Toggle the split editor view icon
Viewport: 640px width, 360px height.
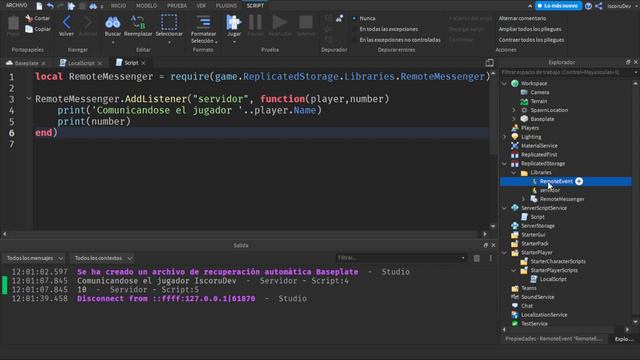click(x=489, y=63)
